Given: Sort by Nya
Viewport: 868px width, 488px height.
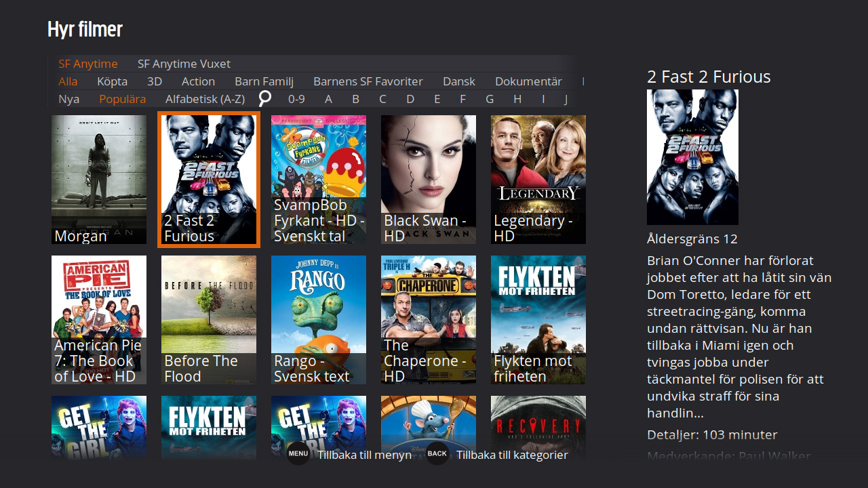Looking at the screenshot, I should click(x=68, y=99).
